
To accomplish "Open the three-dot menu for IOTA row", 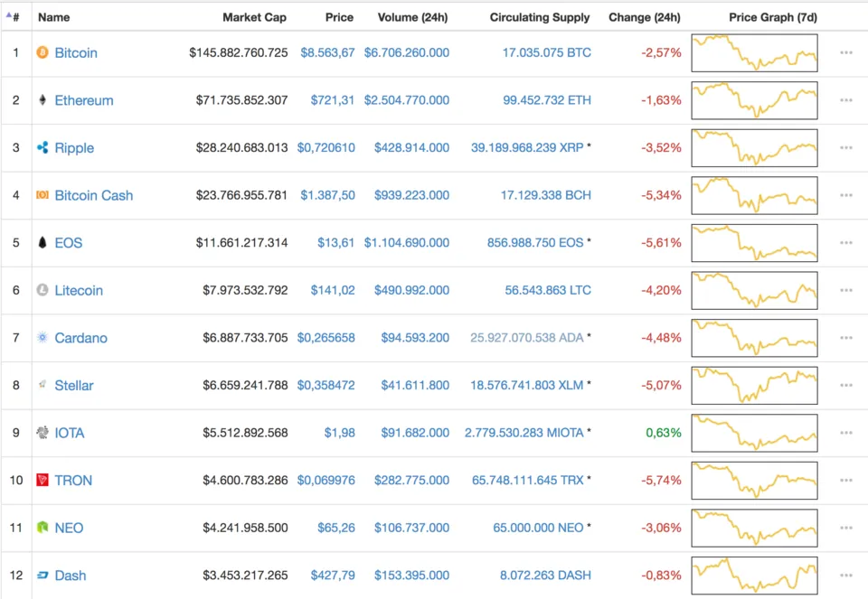I will tap(846, 433).
